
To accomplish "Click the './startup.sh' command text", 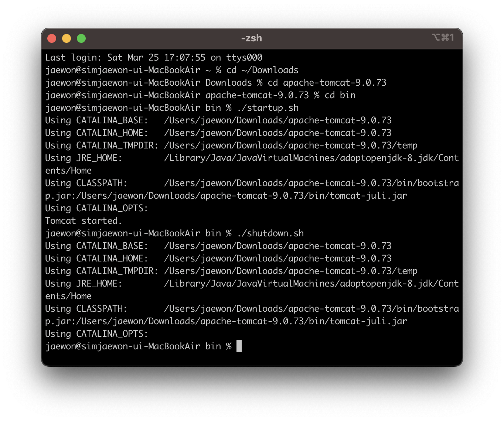I will (268, 108).
